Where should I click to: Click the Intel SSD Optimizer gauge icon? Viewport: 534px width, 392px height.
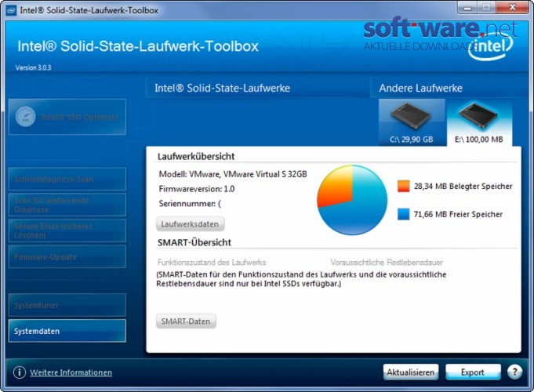26,117
